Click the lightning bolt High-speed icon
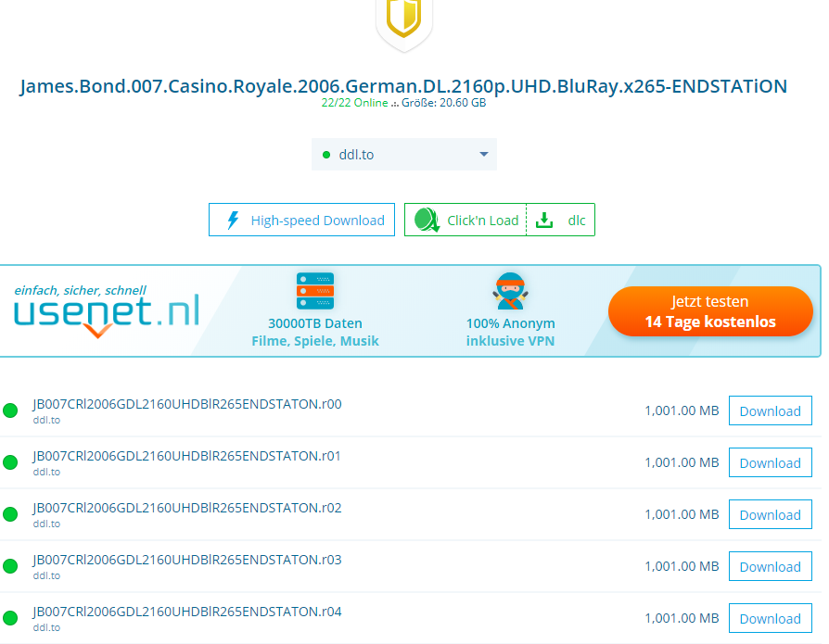Screen dimensions: 829x644 234,221
